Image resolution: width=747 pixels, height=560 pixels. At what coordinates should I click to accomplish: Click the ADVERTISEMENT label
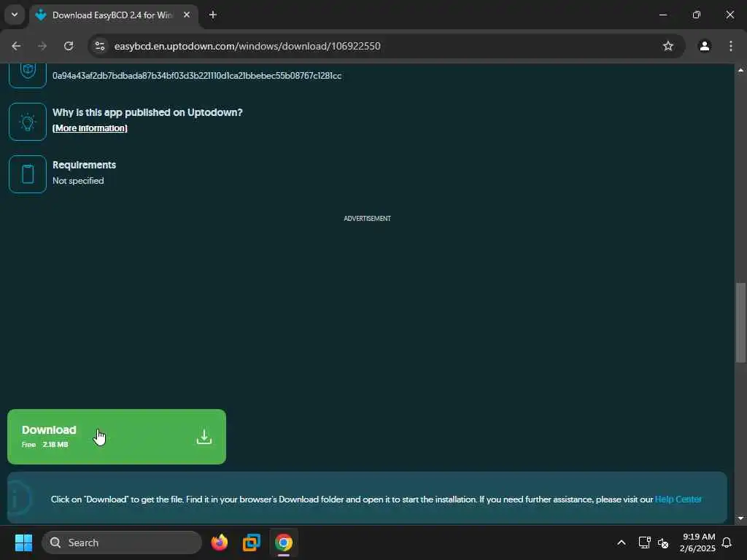368,219
